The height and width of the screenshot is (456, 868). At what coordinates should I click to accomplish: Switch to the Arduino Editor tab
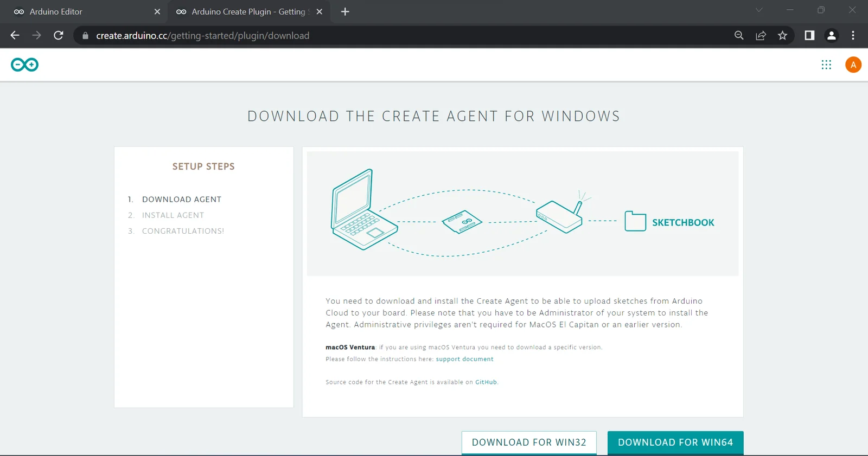click(x=85, y=12)
